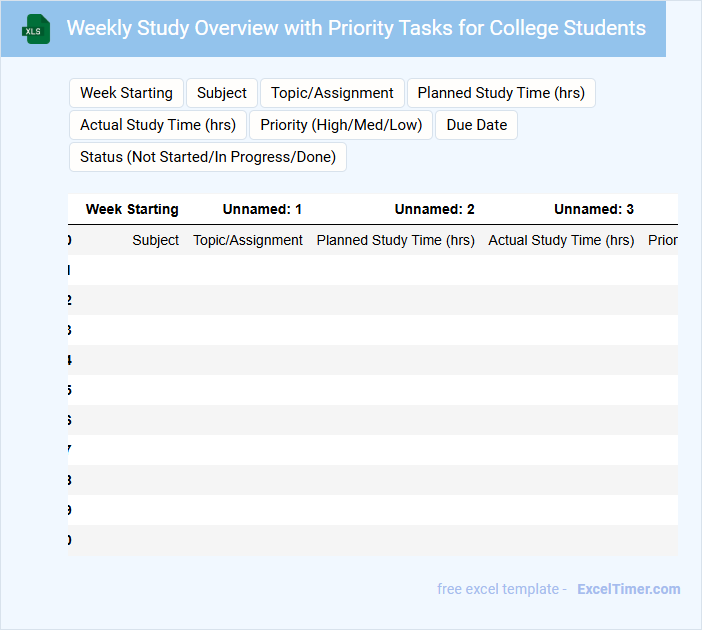
Task: Click Actual Study Time (hrs) tag
Action: [158, 125]
